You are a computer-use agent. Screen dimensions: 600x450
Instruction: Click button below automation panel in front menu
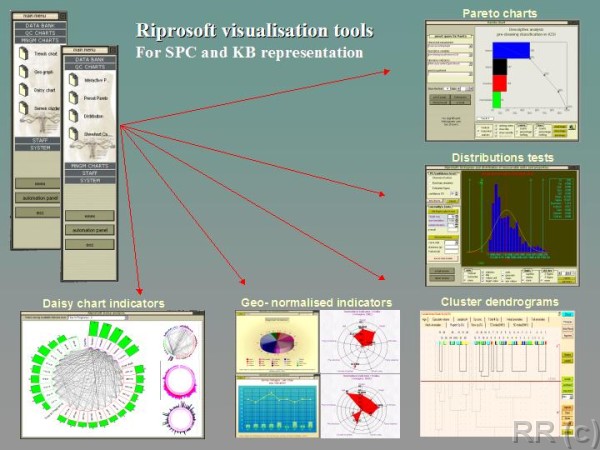coord(90,245)
